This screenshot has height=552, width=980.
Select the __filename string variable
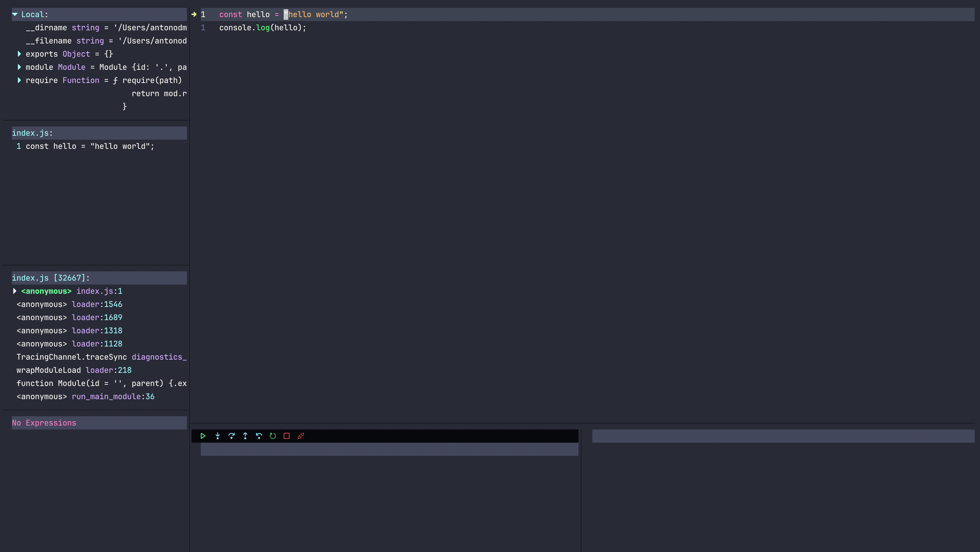(106, 41)
